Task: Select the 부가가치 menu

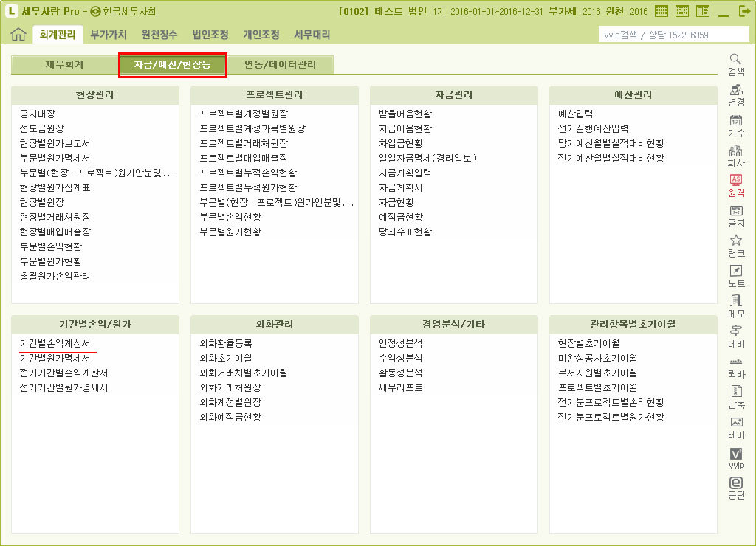Action: [109, 35]
